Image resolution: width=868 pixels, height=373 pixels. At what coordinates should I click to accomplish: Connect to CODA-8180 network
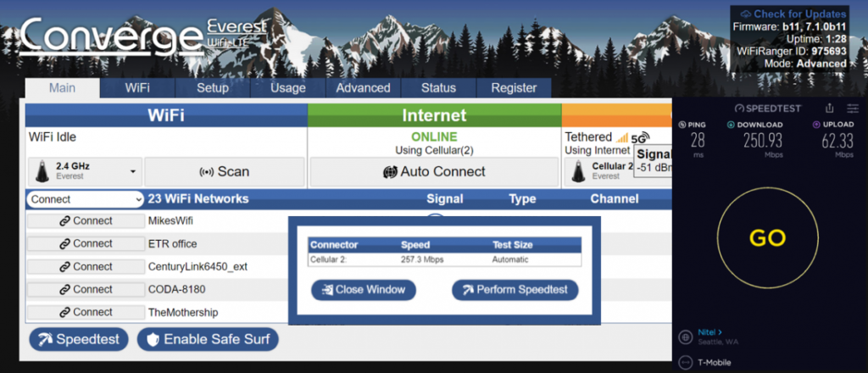click(x=86, y=289)
